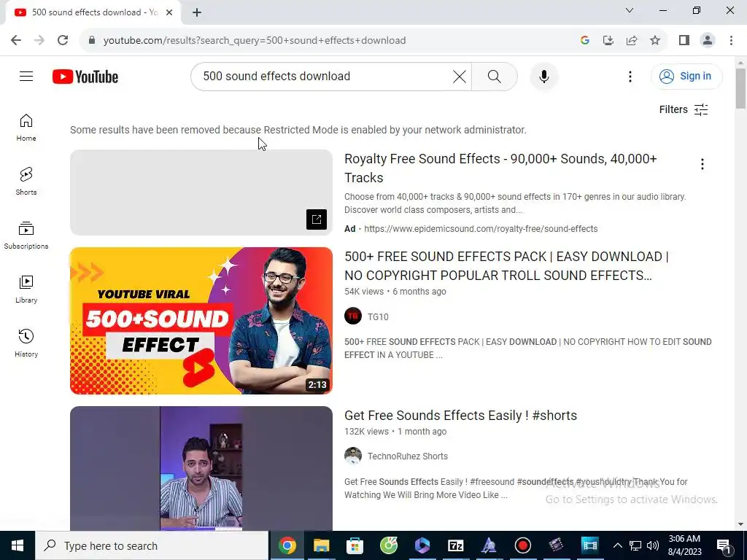Open Library in the sidebar

[x=26, y=289]
